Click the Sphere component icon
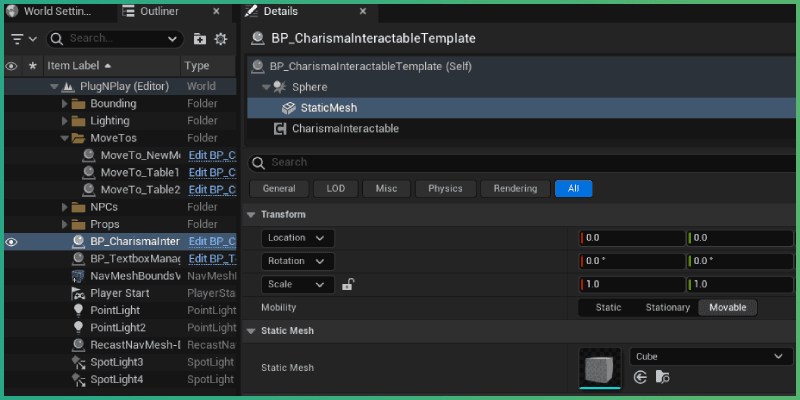Screen dimensions: 800x400 click(x=280, y=87)
